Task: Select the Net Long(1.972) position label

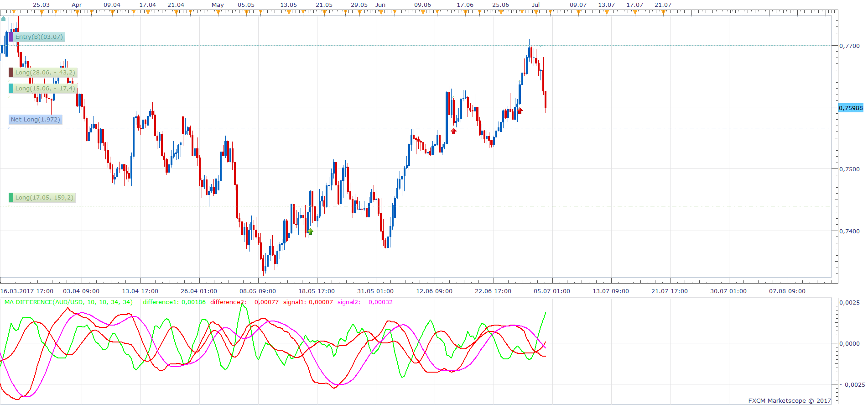Action: click(36, 120)
